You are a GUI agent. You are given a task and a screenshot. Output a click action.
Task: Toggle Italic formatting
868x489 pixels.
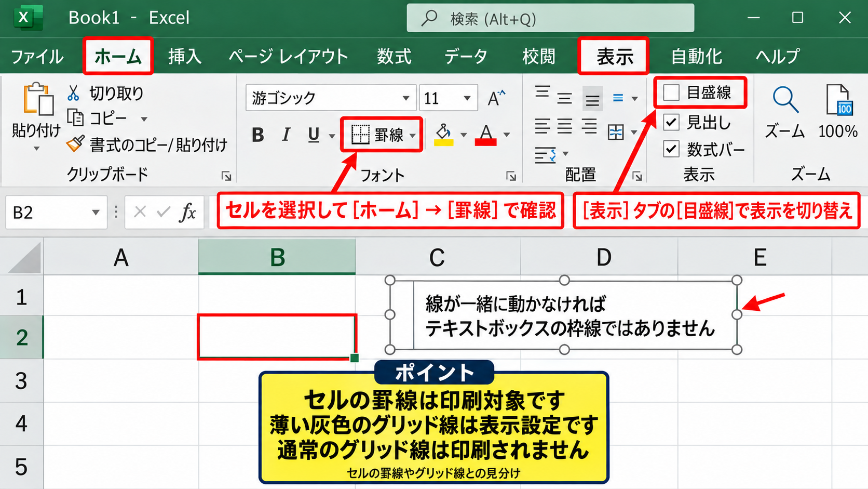[286, 135]
